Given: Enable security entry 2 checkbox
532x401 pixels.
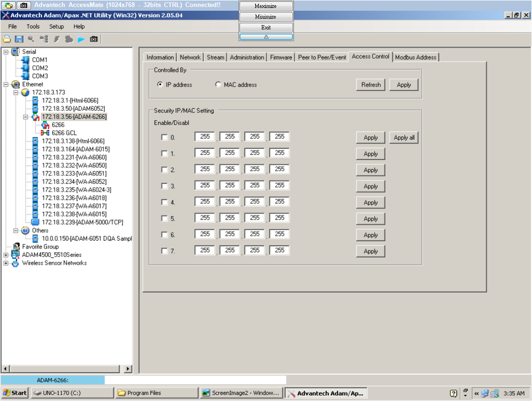Looking at the screenshot, I should pos(165,169).
